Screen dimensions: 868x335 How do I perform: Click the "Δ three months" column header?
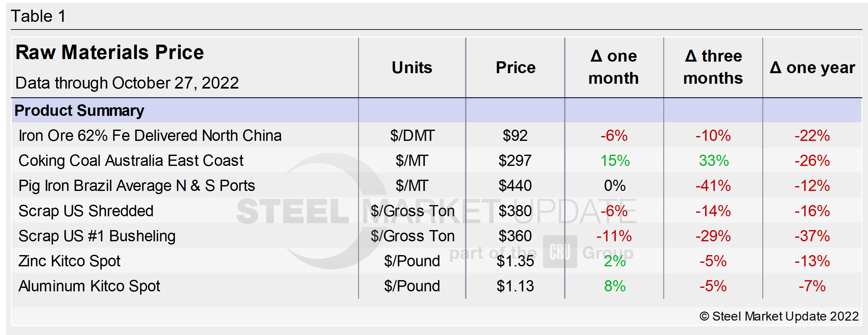[x=713, y=67]
